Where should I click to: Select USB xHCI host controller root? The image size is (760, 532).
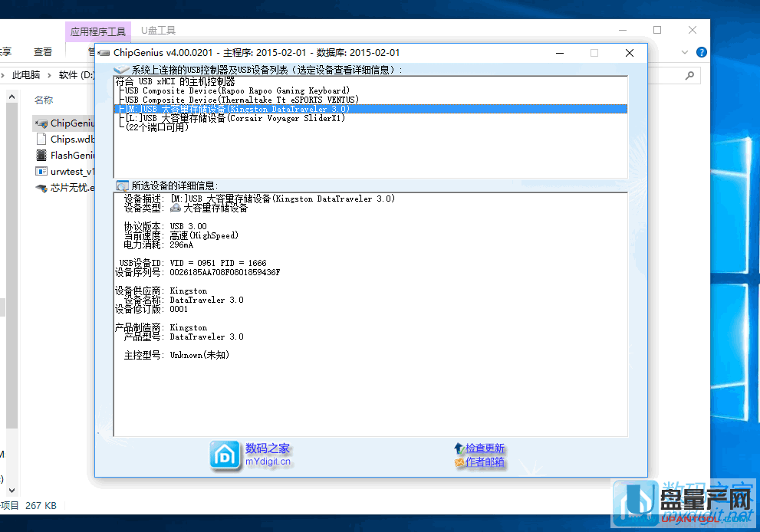[x=175, y=81]
